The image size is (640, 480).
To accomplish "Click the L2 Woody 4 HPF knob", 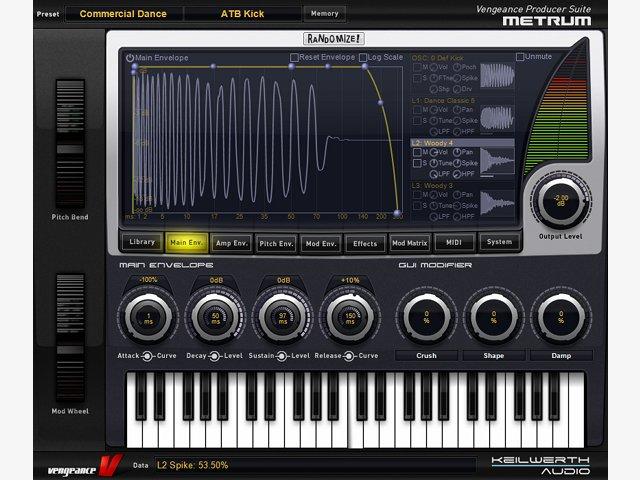I will coord(457,174).
